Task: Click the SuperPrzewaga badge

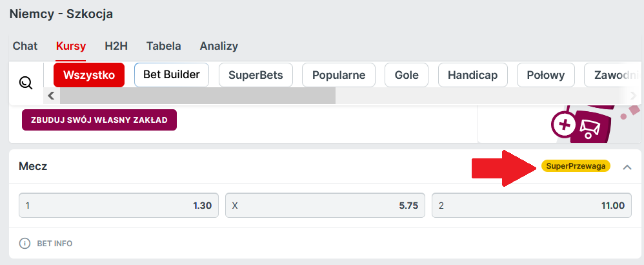Action: coord(576,166)
